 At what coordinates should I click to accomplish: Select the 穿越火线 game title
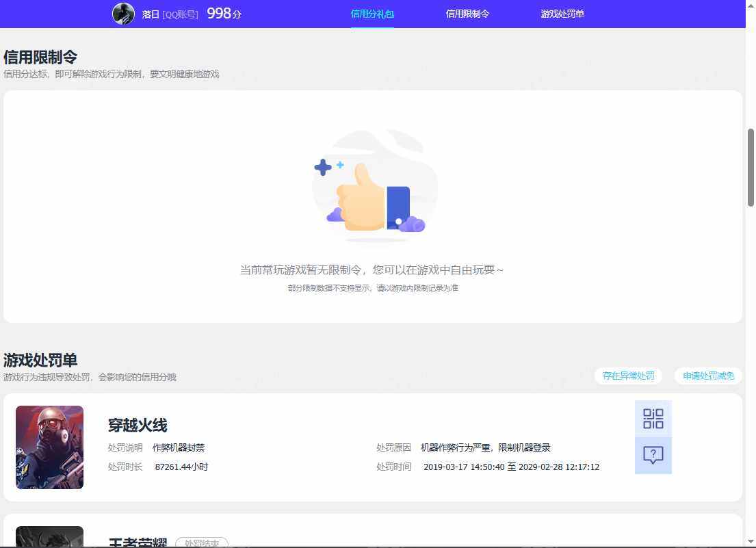[x=138, y=425]
